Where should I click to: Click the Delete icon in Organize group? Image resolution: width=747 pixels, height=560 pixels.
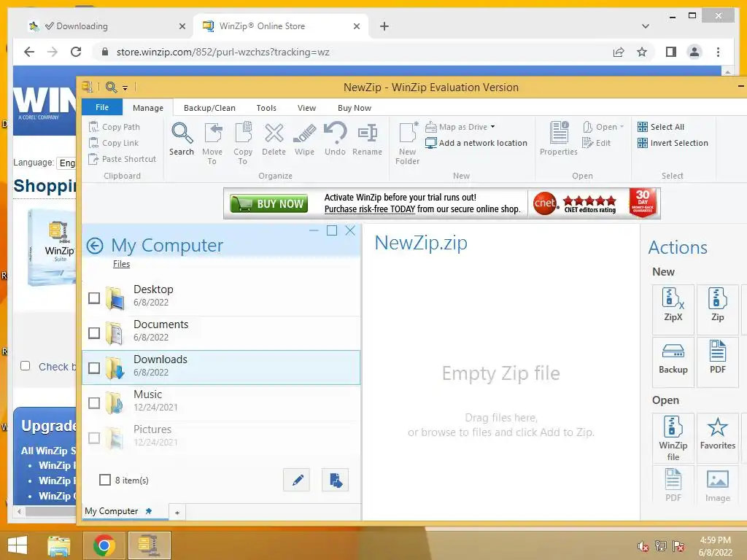(274, 139)
